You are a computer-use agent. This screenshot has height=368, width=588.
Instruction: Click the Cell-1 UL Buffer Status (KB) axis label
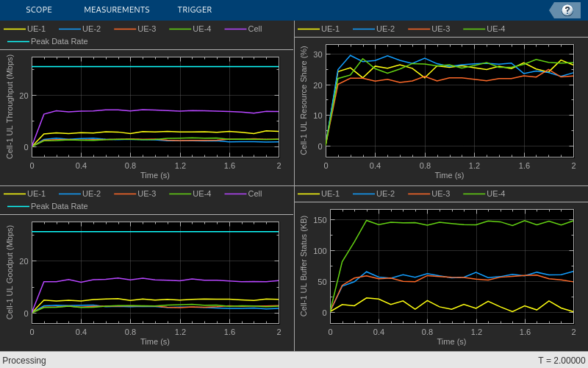[x=304, y=266]
